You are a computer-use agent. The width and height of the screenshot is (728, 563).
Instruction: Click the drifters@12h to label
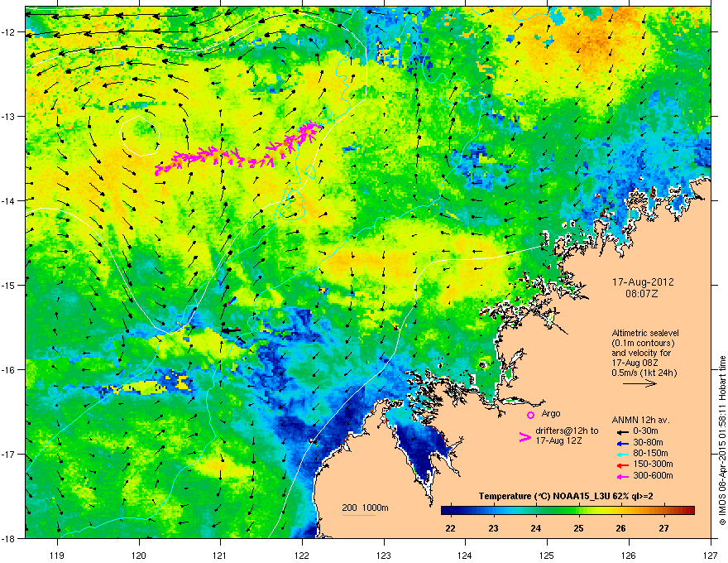click(567, 431)
